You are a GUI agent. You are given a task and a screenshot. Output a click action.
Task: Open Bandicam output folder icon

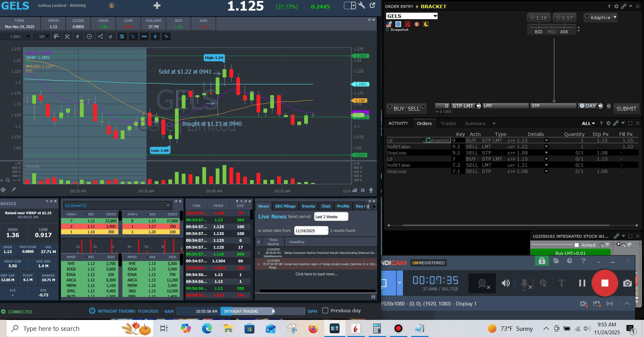pos(556,261)
